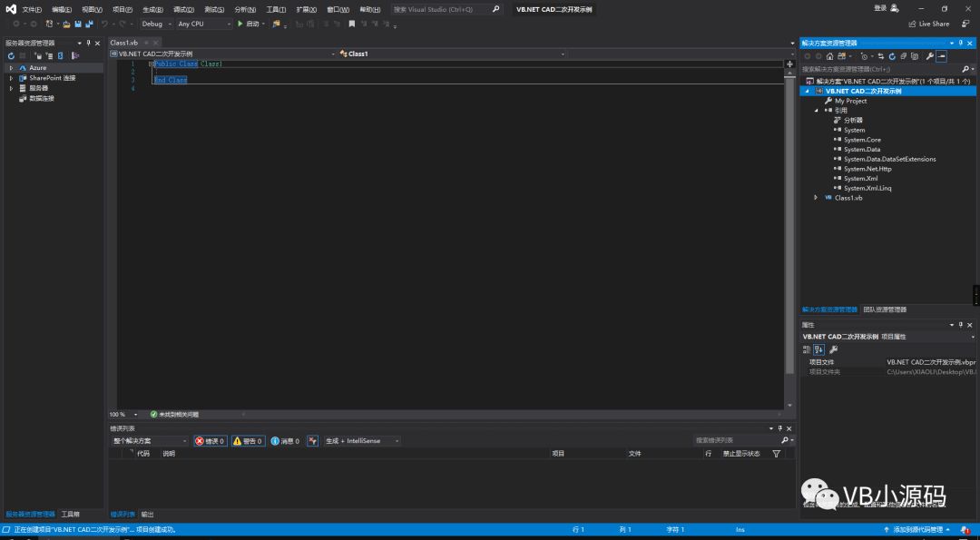Switch to the 工具箱 tab
This screenshot has width=980, height=540.
70,515
